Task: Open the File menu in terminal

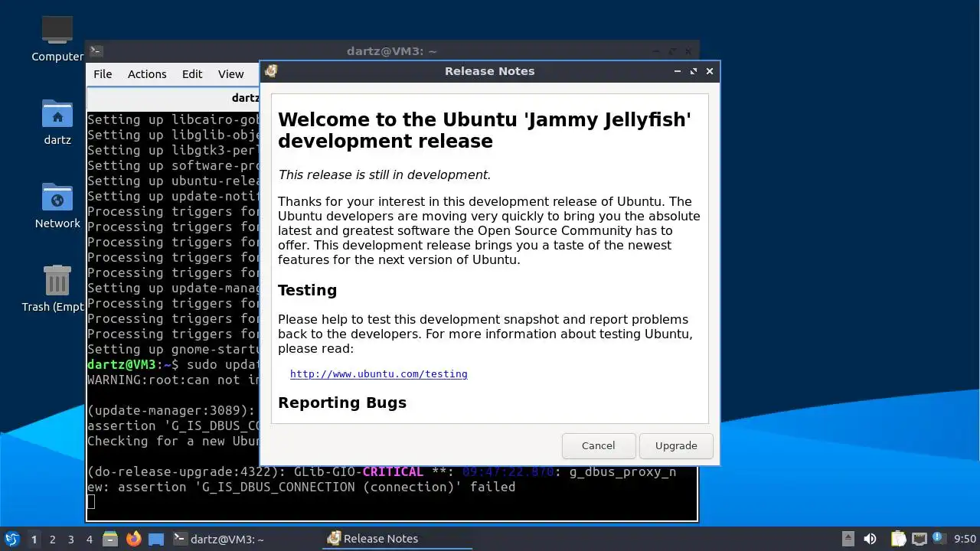Action: tap(103, 74)
